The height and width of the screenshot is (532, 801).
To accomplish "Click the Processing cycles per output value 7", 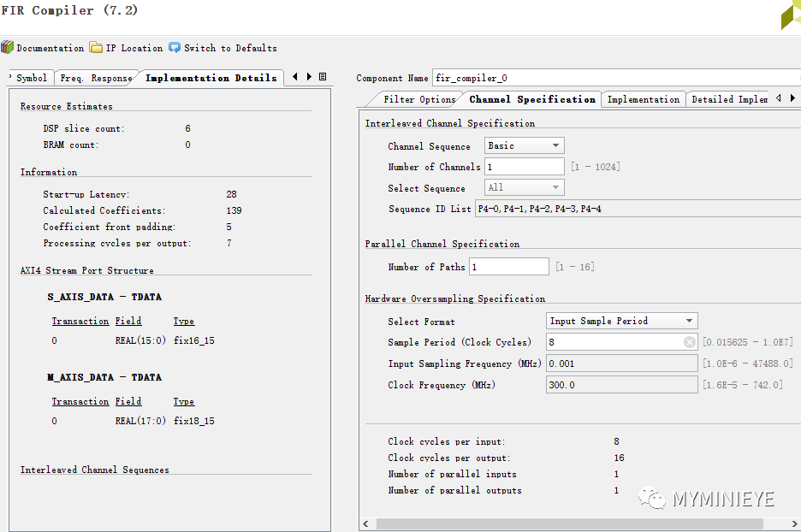I will pyautogui.click(x=228, y=243).
